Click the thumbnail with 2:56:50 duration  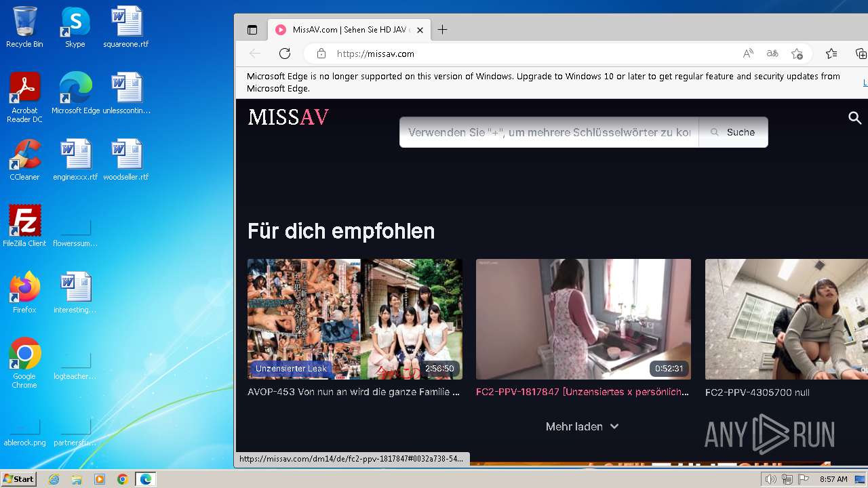tap(355, 319)
